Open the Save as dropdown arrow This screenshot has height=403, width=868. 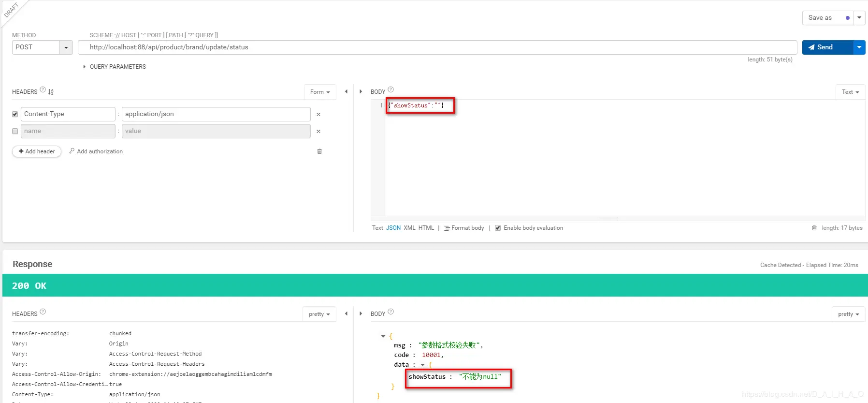(x=859, y=18)
